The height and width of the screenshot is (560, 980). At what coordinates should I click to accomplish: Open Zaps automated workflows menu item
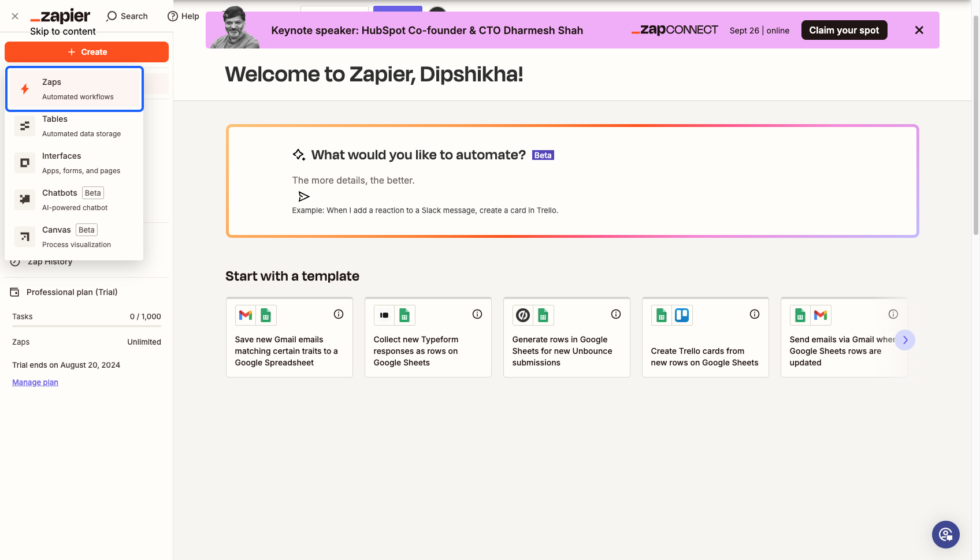pos(75,89)
